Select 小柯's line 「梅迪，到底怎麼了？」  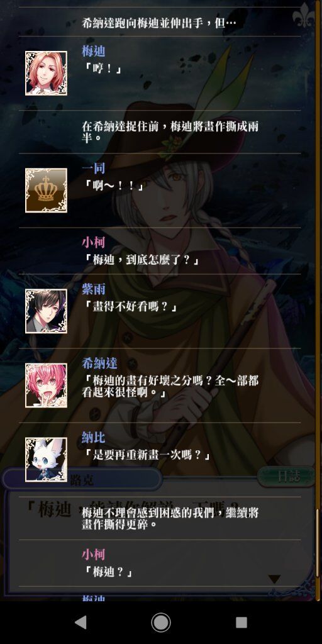(x=140, y=260)
